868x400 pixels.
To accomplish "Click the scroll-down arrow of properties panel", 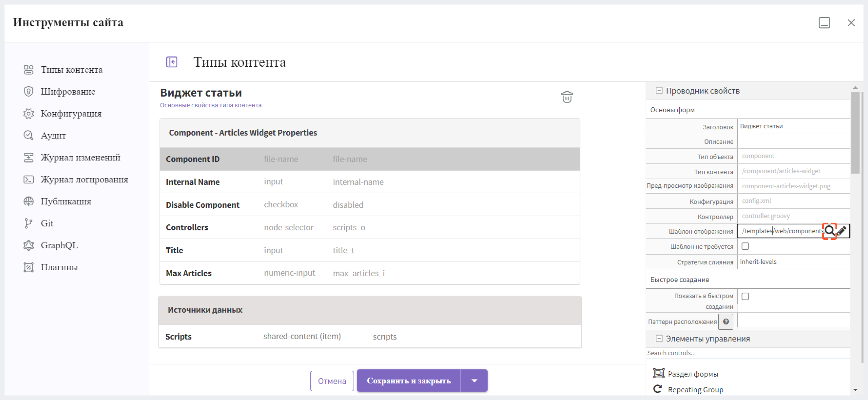I will tap(855, 390).
